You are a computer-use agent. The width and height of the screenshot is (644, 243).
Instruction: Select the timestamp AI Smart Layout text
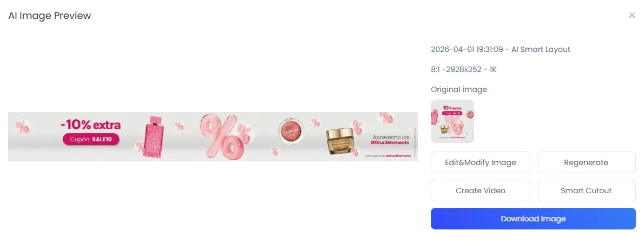(500, 50)
